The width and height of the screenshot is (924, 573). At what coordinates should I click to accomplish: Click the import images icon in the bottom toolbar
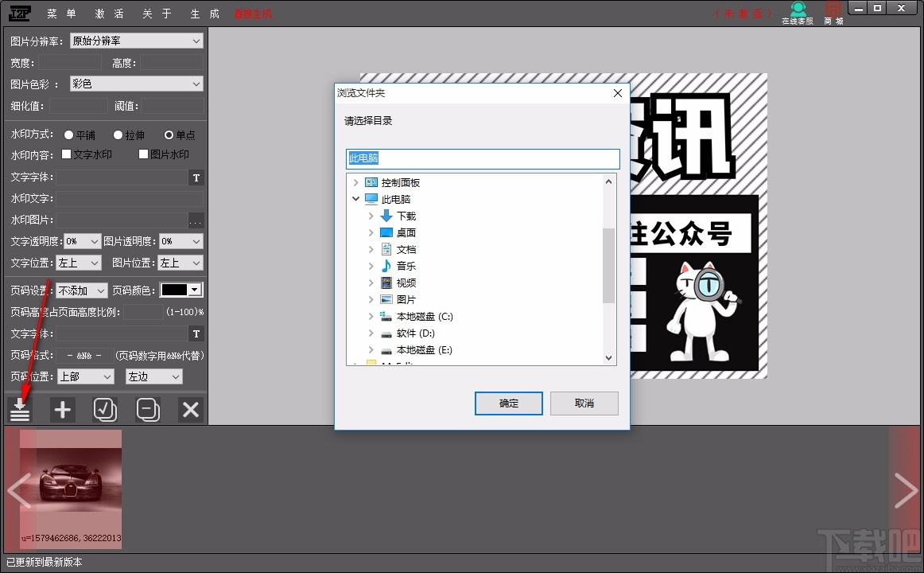click(19, 409)
